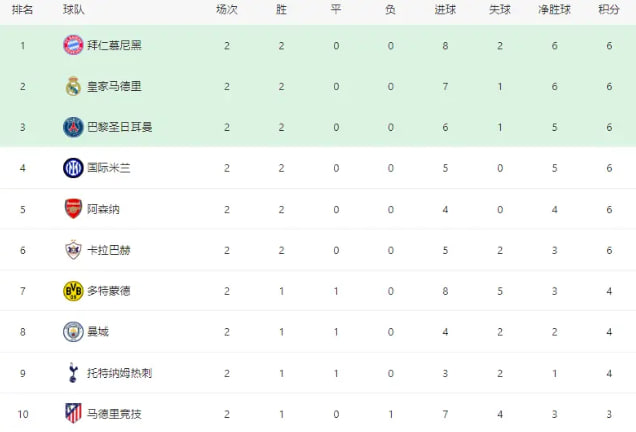Click the Bayern Munich club logo
The image size is (636, 432).
(x=73, y=45)
